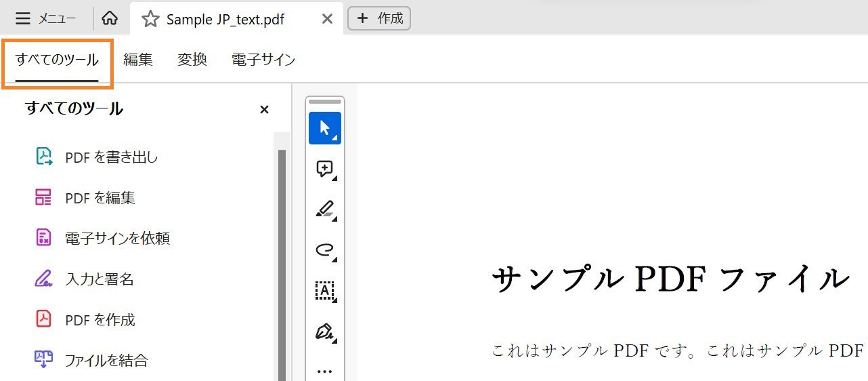Select the add comment tool
The width and height of the screenshot is (868, 381).
pos(325,168)
